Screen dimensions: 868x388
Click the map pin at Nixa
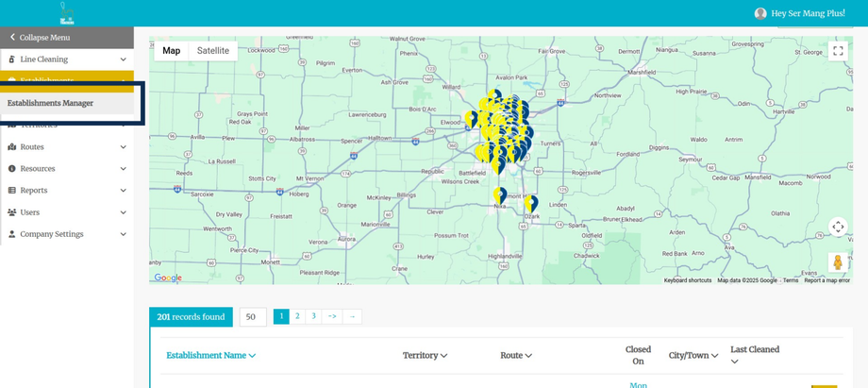(500, 195)
